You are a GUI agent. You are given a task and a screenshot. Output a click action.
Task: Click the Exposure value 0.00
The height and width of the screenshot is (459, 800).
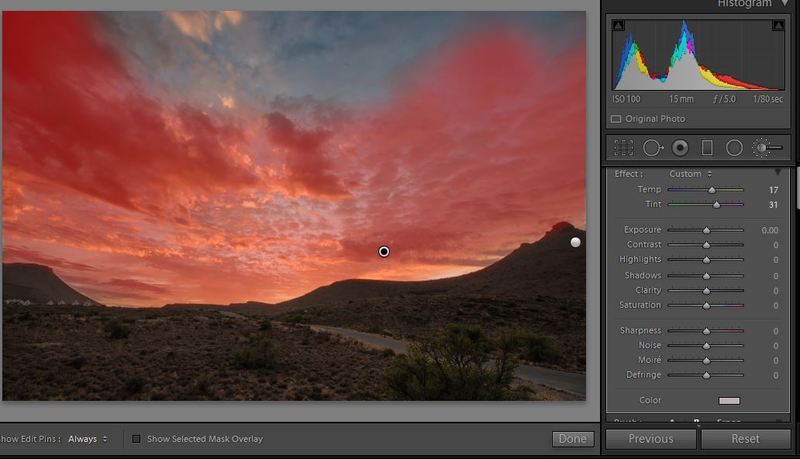click(770, 231)
